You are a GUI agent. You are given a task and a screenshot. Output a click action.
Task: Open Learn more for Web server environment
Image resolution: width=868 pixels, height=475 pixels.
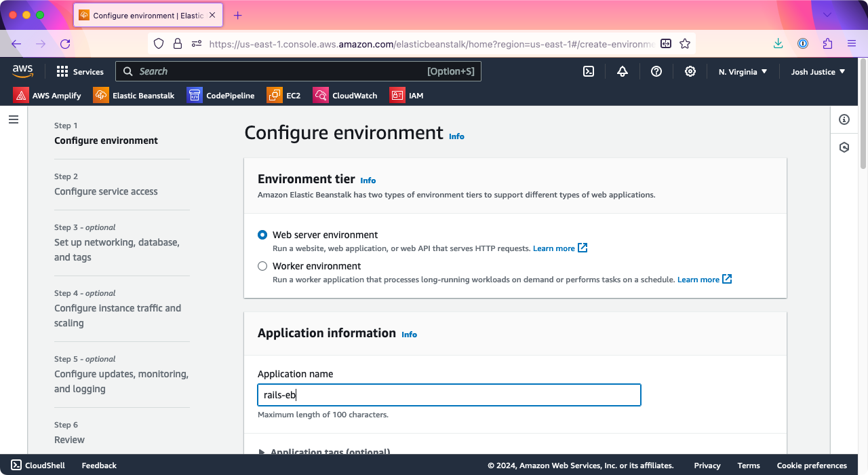pos(560,248)
